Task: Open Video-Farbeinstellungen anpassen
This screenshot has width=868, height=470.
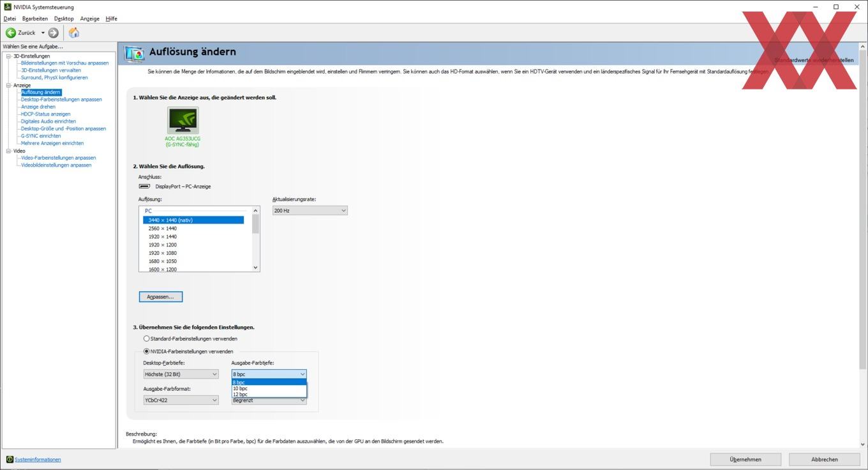Action: pos(58,158)
